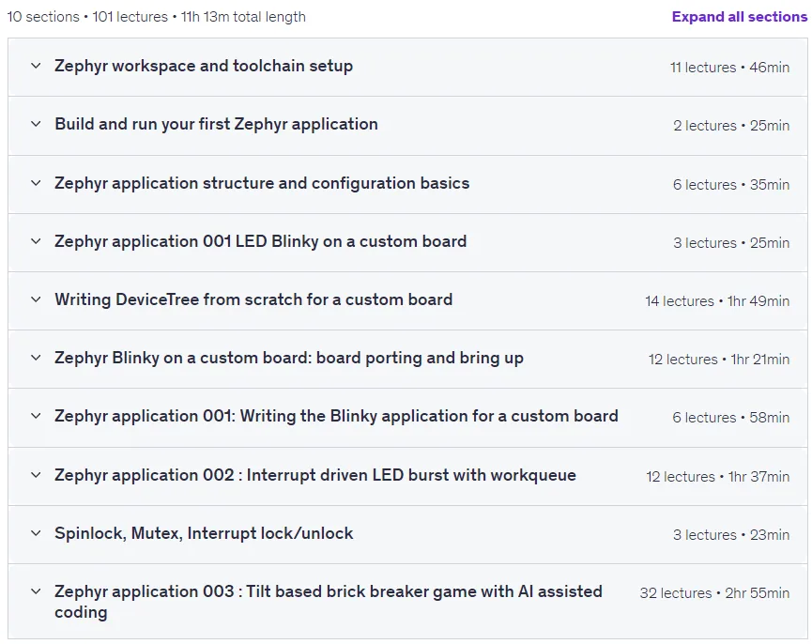This screenshot has width=812, height=644.
Task: Click '6 lectures • 35min' duration text
Action: pyautogui.click(x=731, y=184)
